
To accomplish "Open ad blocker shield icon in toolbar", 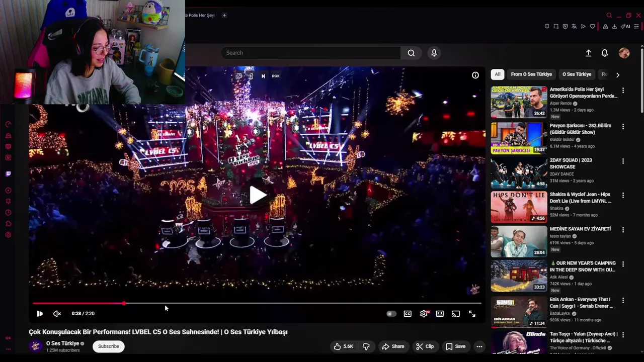I will (565, 27).
